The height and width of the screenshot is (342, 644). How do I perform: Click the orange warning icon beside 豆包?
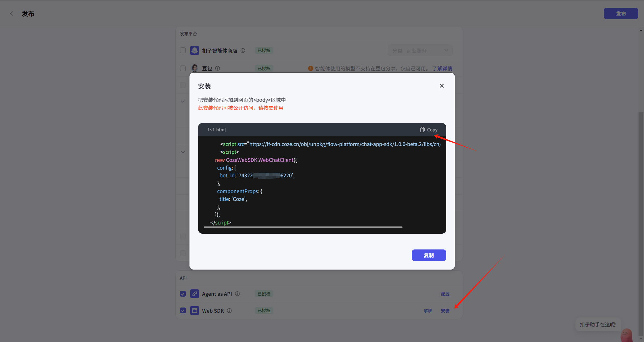click(x=310, y=68)
